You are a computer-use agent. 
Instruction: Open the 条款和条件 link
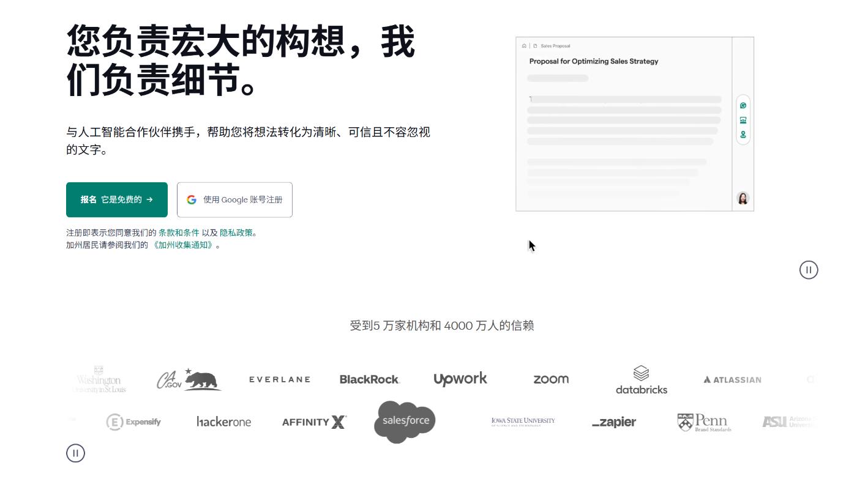click(x=179, y=233)
